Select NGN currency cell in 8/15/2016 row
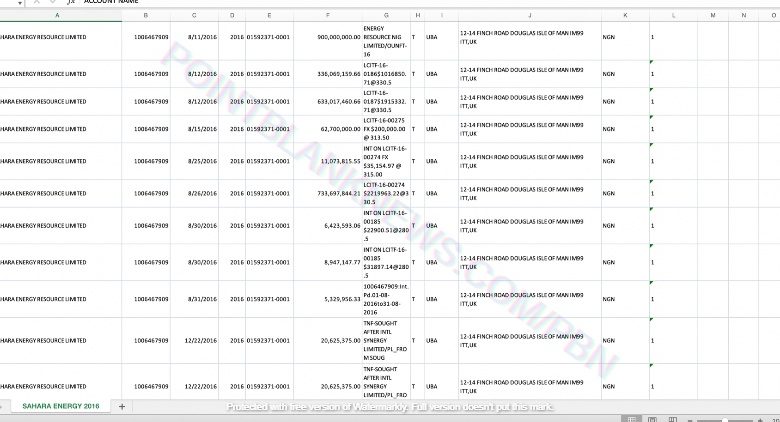Screen dimensions: 780x422 point(625,129)
